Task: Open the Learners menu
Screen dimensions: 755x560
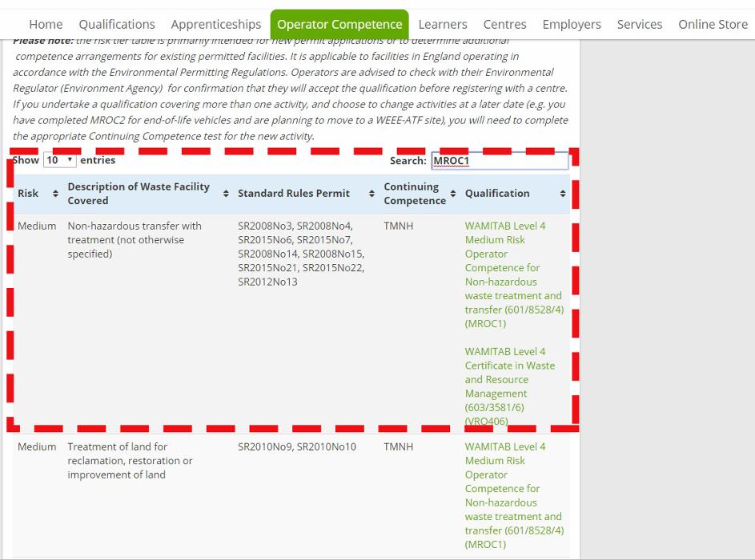Action: tap(443, 24)
